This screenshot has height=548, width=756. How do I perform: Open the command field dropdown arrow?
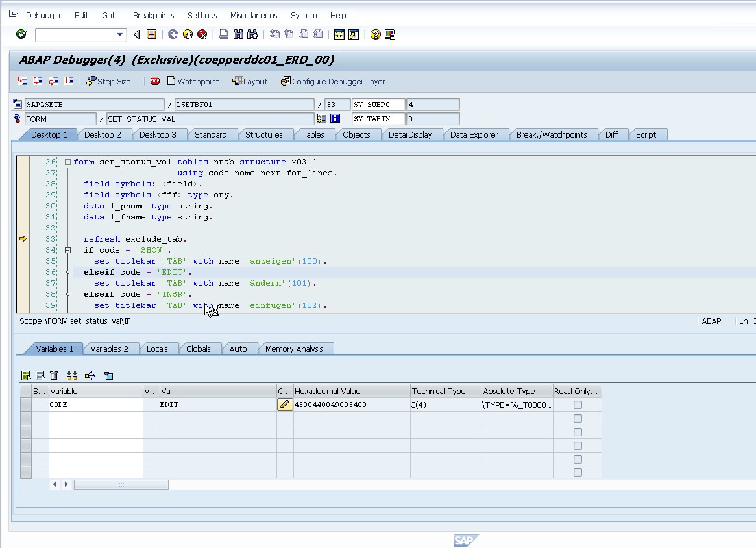coord(119,34)
